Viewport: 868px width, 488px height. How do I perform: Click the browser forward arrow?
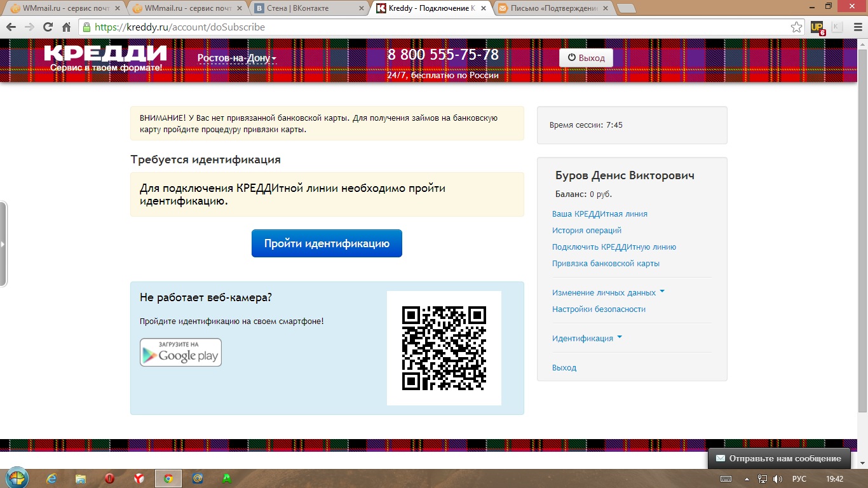(29, 27)
